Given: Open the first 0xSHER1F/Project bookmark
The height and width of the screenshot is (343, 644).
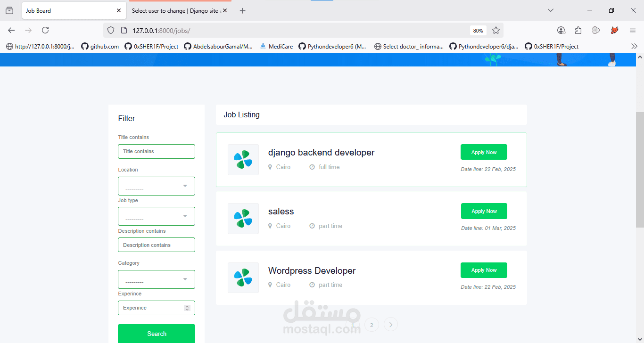Looking at the screenshot, I should click(151, 46).
